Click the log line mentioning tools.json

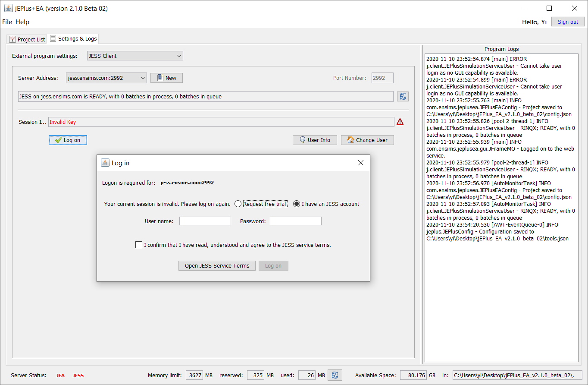pos(497,238)
